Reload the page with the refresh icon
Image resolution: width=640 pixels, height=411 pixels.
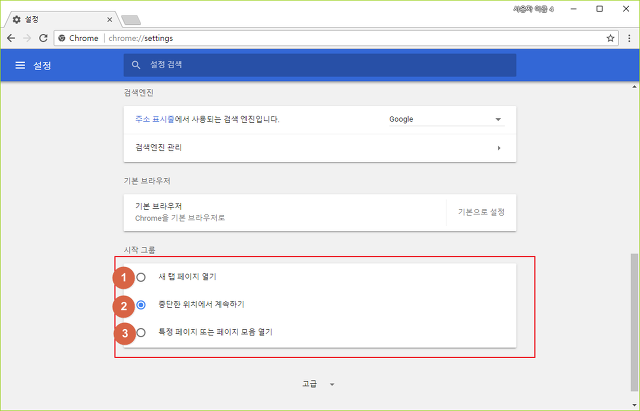point(43,38)
